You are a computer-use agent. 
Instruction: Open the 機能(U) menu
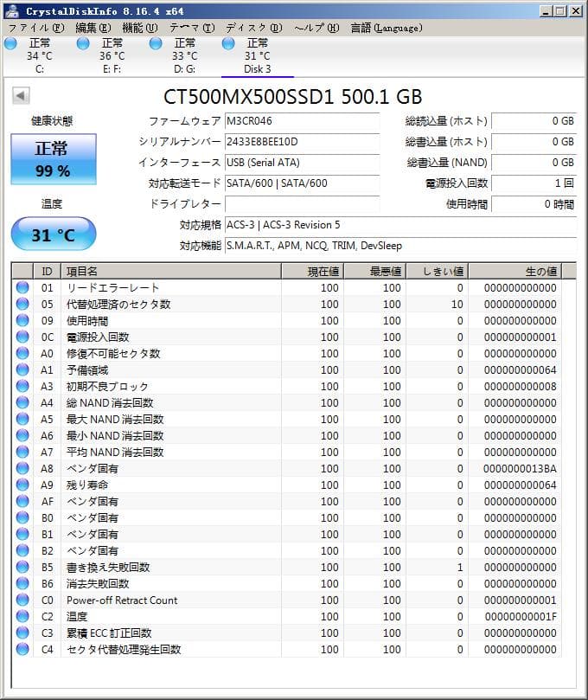pos(139,29)
